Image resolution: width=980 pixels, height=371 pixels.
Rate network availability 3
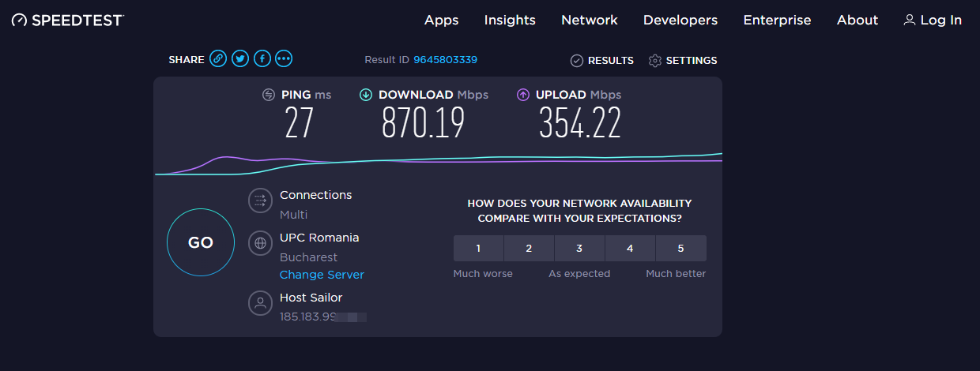[579, 248]
